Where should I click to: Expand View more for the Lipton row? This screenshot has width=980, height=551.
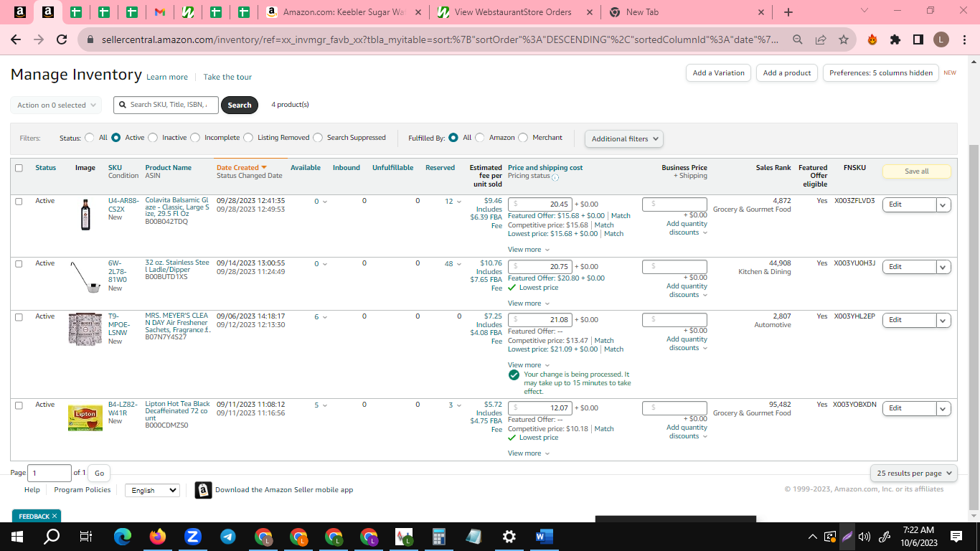(529, 453)
